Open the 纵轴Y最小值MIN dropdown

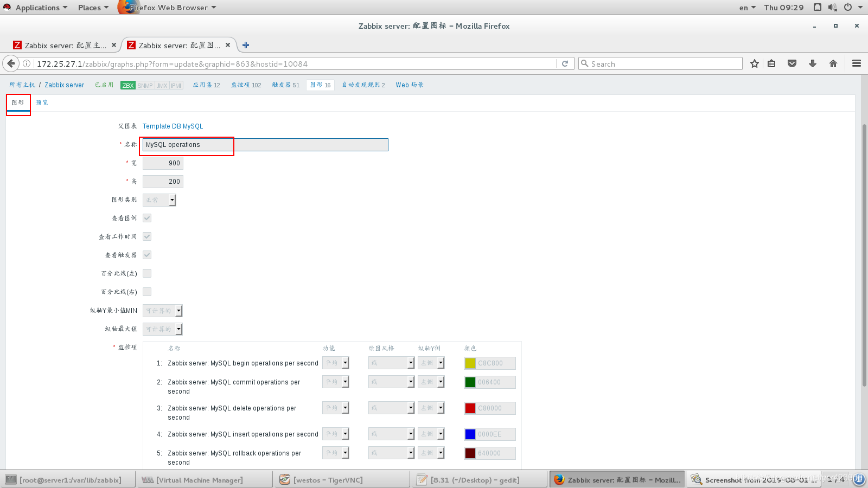(x=162, y=311)
